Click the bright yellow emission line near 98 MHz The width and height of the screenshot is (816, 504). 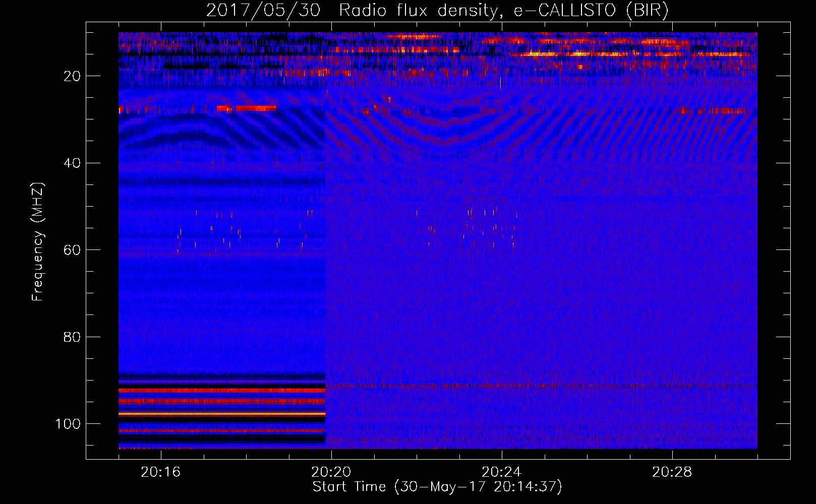click(x=222, y=414)
